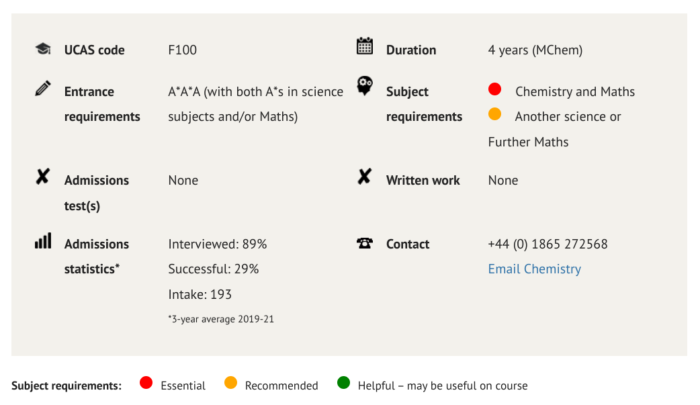Open the Email Chemistry link
Viewport: 700px width, 405px height.
[534, 269]
